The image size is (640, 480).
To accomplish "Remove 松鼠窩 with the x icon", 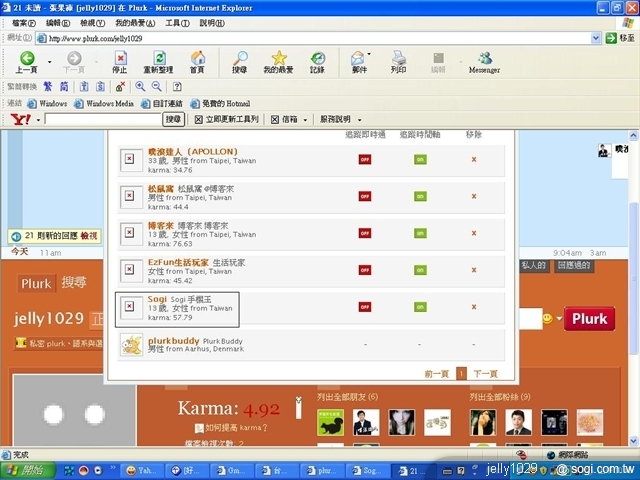I will coord(474,196).
